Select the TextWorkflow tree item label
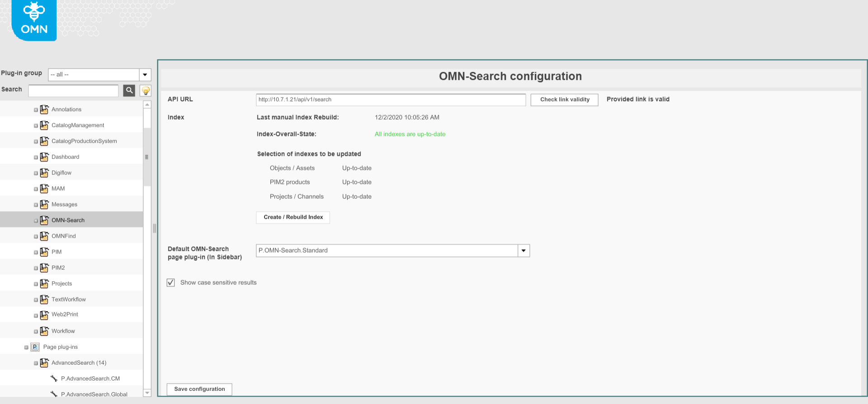 [x=69, y=299]
